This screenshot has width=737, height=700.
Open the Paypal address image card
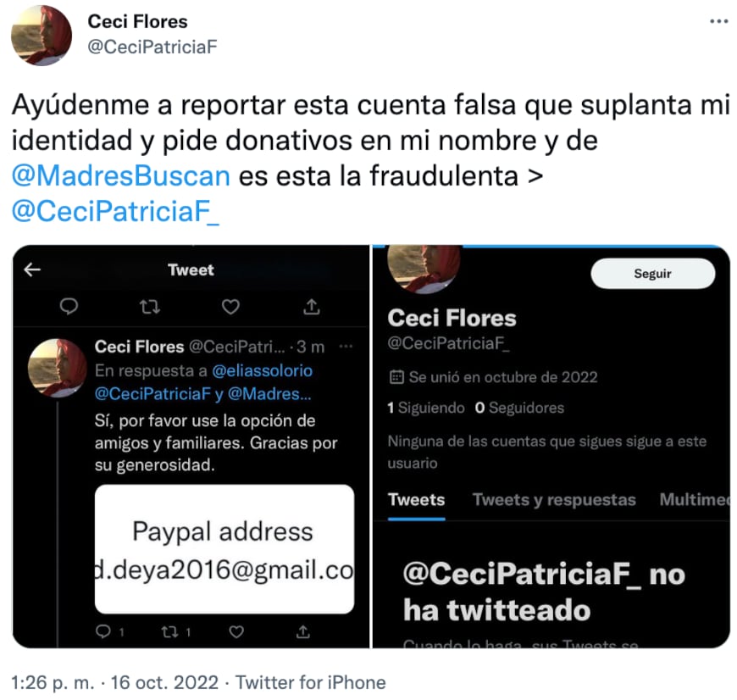224,549
